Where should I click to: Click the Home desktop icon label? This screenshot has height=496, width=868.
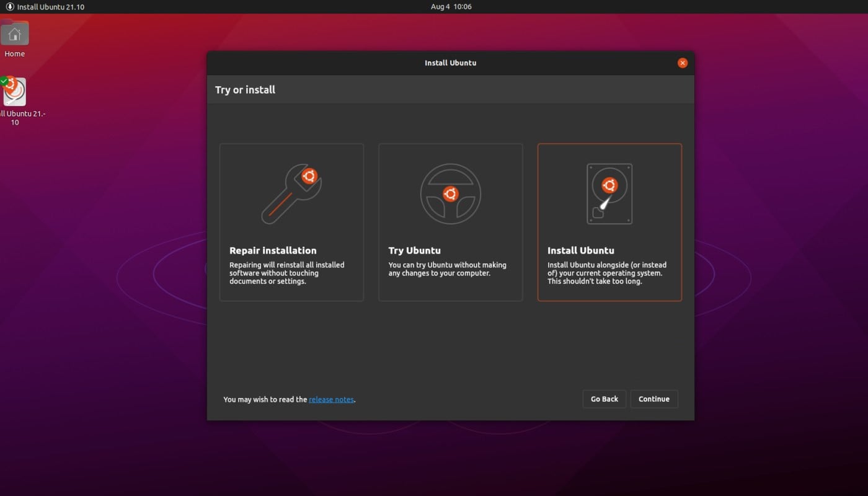[15, 54]
